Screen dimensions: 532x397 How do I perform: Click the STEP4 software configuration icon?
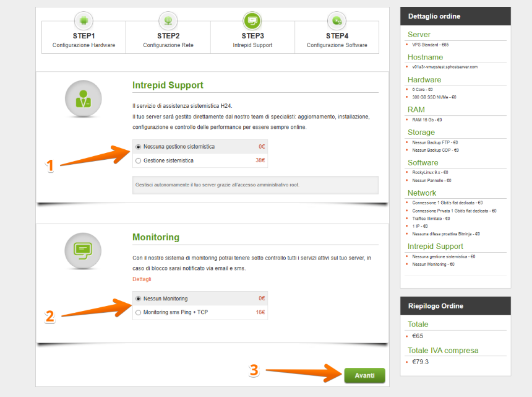(337, 20)
